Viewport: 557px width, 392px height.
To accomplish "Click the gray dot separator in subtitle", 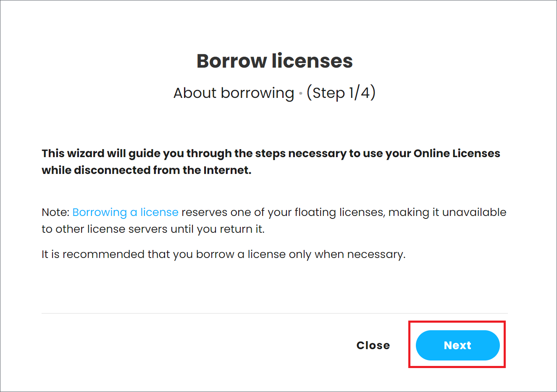I will [x=301, y=93].
